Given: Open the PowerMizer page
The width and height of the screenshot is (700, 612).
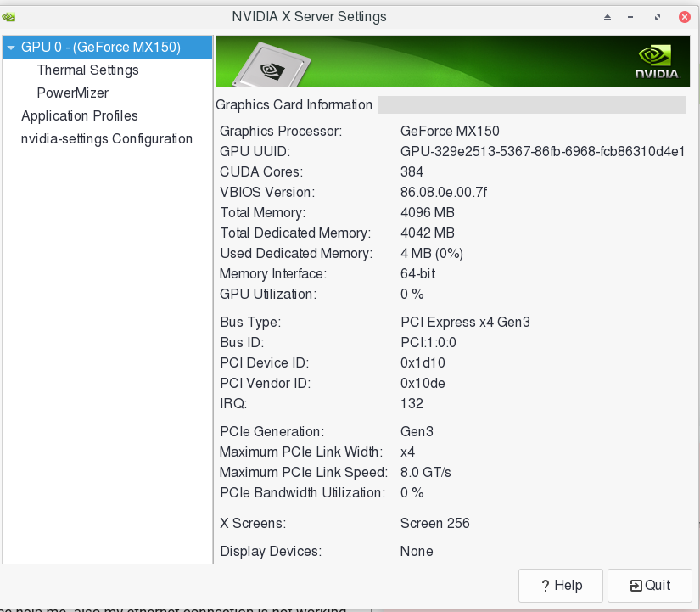Looking at the screenshot, I should click(72, 93).
